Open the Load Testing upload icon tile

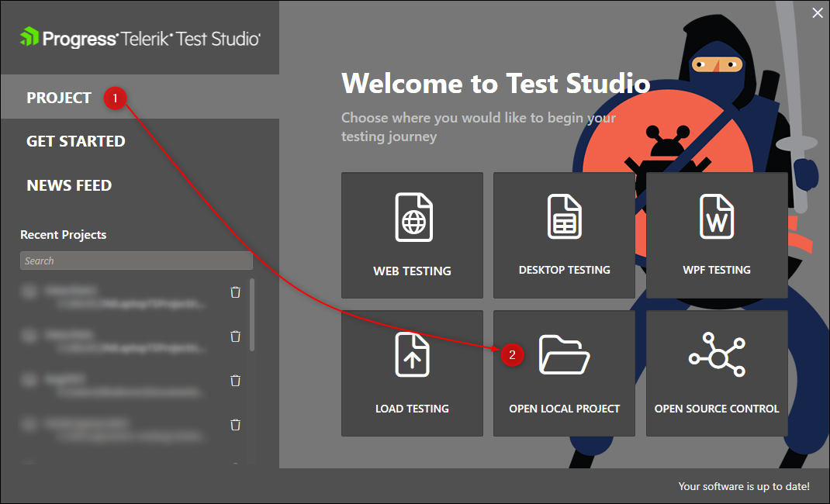click(x=412, y=355)
